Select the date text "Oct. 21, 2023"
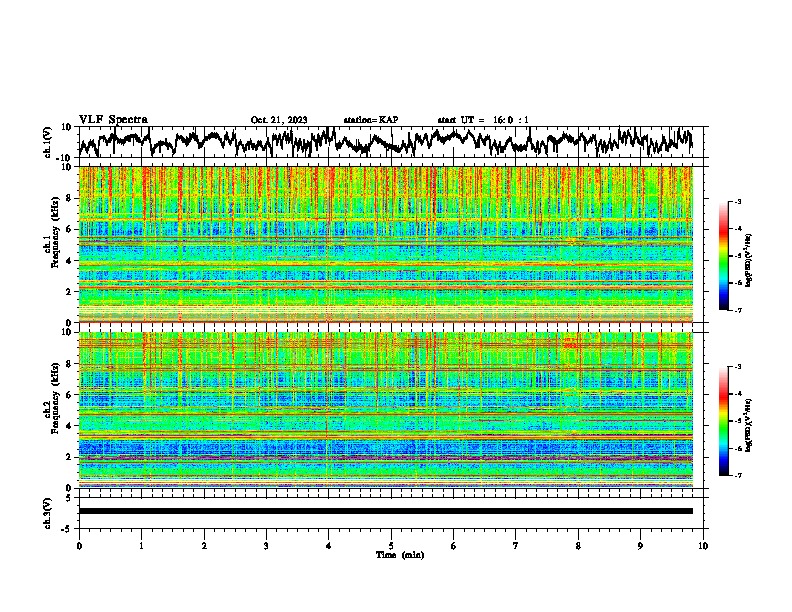Image resolution: width=792 pixels, height=612 pixels. click(279, 120)
